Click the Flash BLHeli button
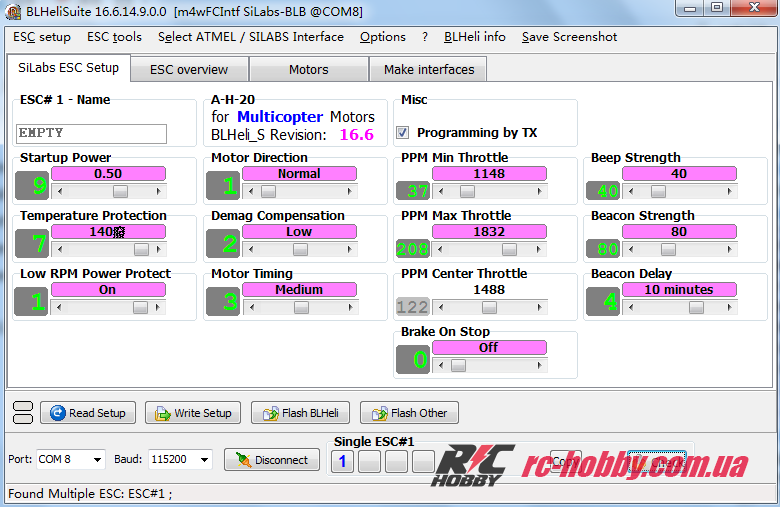The image size is (780, 507). (300, 413)
